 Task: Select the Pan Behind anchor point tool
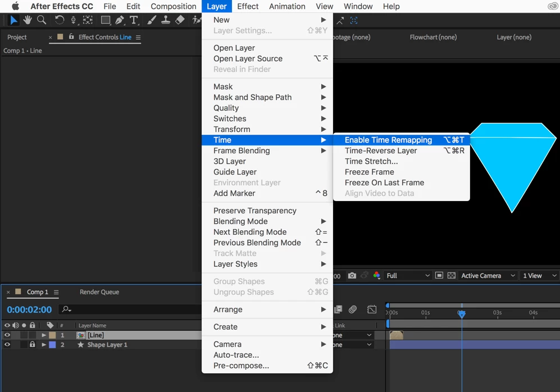click(88, 20)
